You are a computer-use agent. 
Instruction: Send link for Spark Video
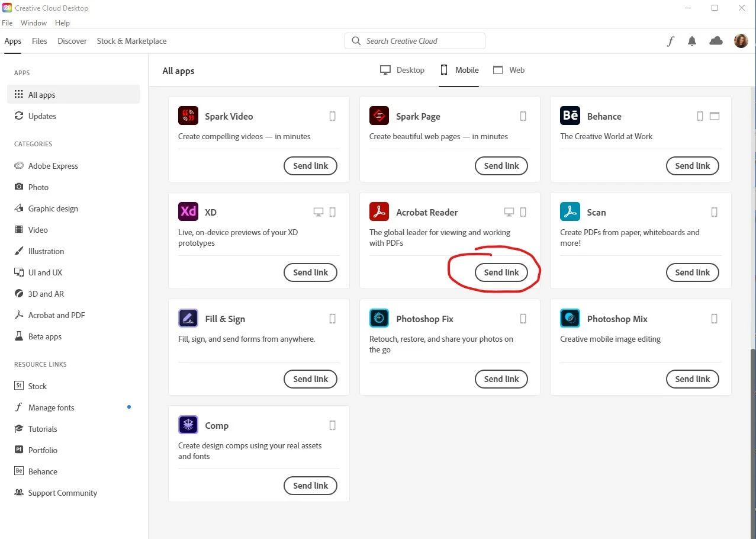click(x=311, y=166)
